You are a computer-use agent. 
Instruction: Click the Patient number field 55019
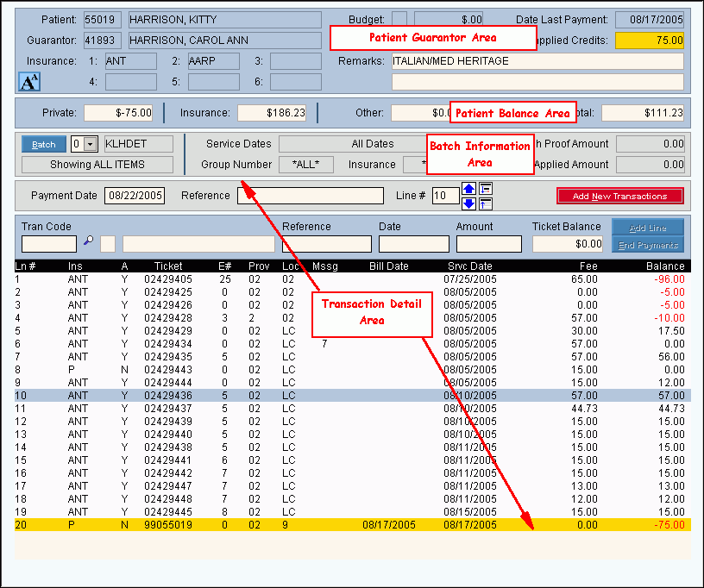pos(103,20)
